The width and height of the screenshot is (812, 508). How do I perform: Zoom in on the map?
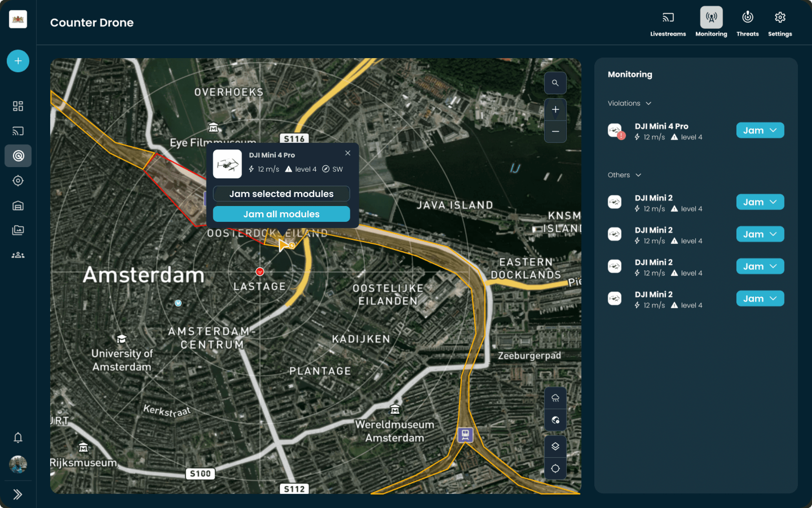coord(555,110)
